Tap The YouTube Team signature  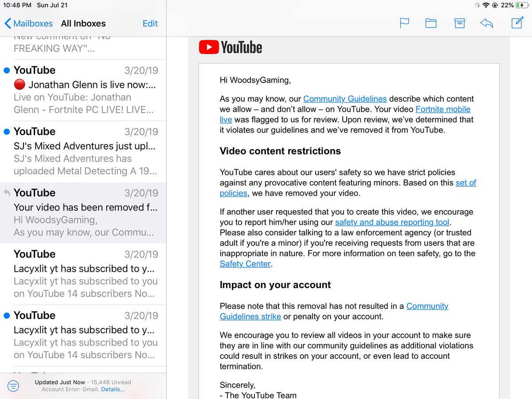tap(258, 395)
